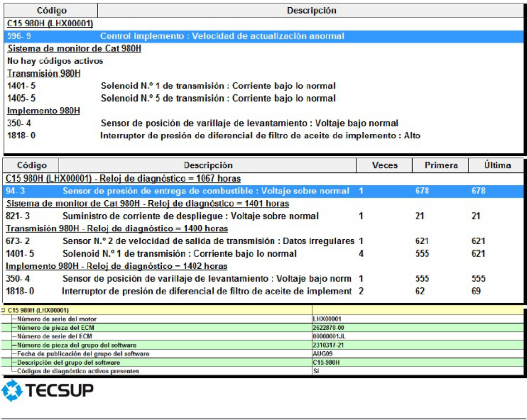Select 'Número de pieza del grupo del software' item
Viewport: 527px width, 420px height.
click(x=77, y=346)
